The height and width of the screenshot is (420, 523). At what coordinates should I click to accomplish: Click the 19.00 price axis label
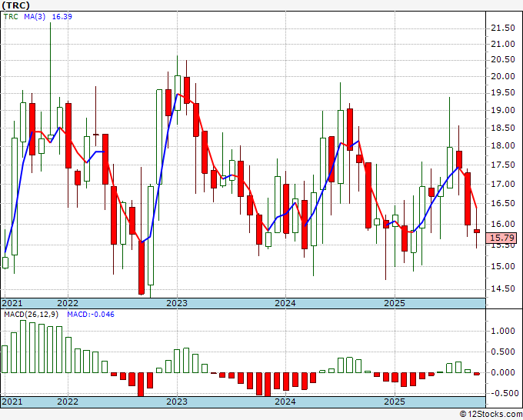(x=503, y=110)
